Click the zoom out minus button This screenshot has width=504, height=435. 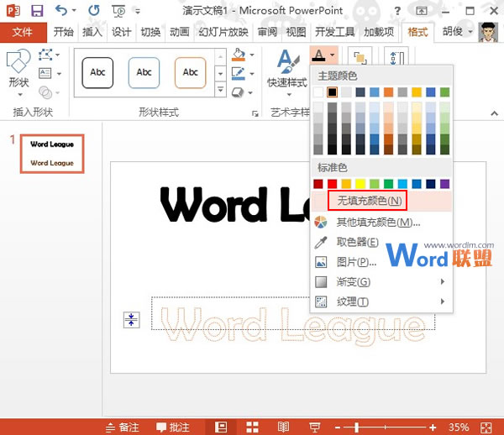pyautogui.click(x=338, y=427)
